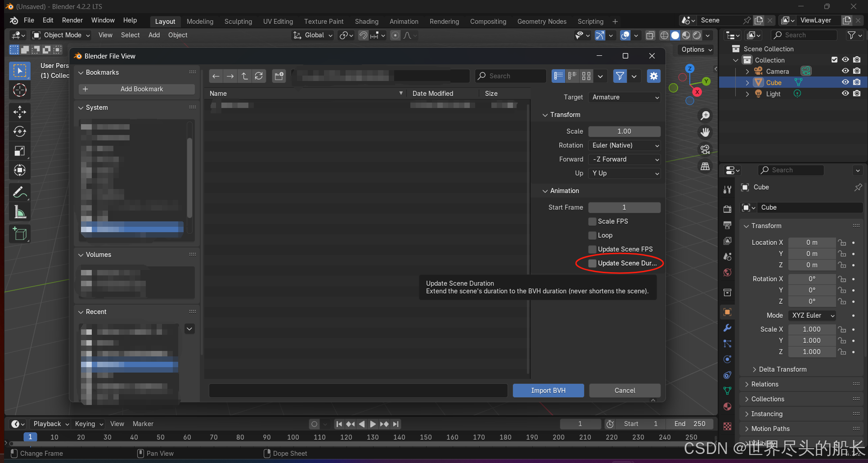Open the Options dropdown button in viewport
Screen dimensions: 868x463
click(x=696, y=49)
